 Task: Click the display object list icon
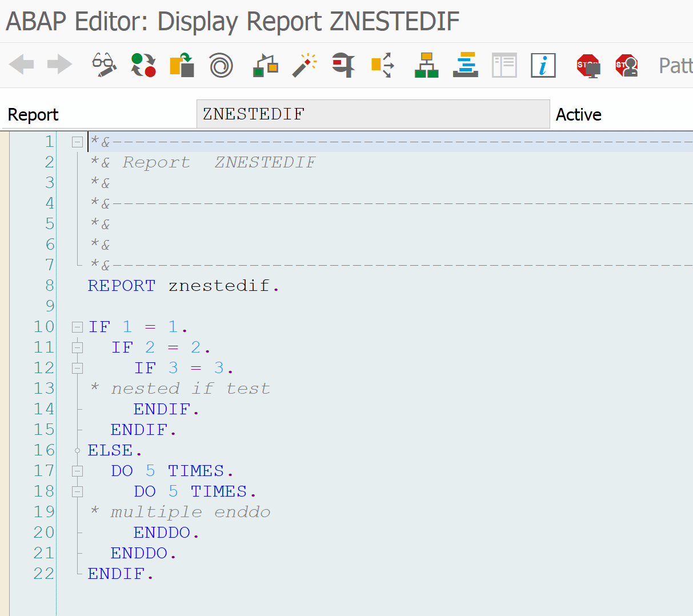tap(504, 65)
